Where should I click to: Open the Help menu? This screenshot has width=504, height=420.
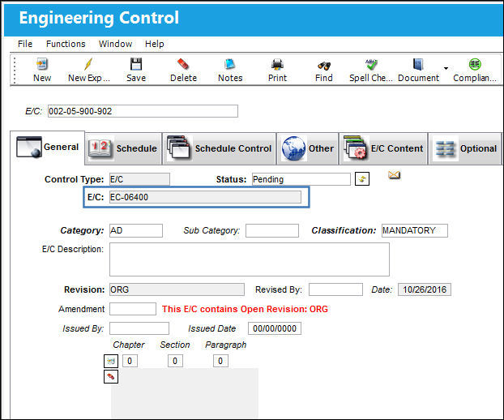coord(154,44)
